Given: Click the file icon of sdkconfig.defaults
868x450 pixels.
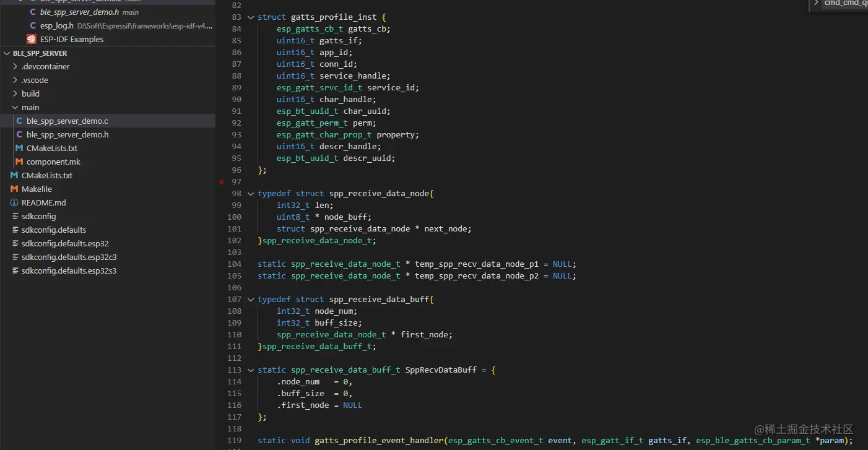Looking at the screenshot, I should [14, 230].
